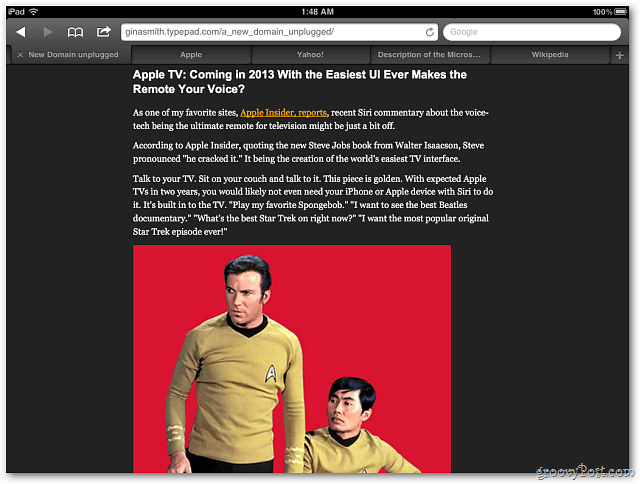The height and width of the screenshot is (484, 640).
Task: Follow the Apple Insider, reports link
Action: 283,113
